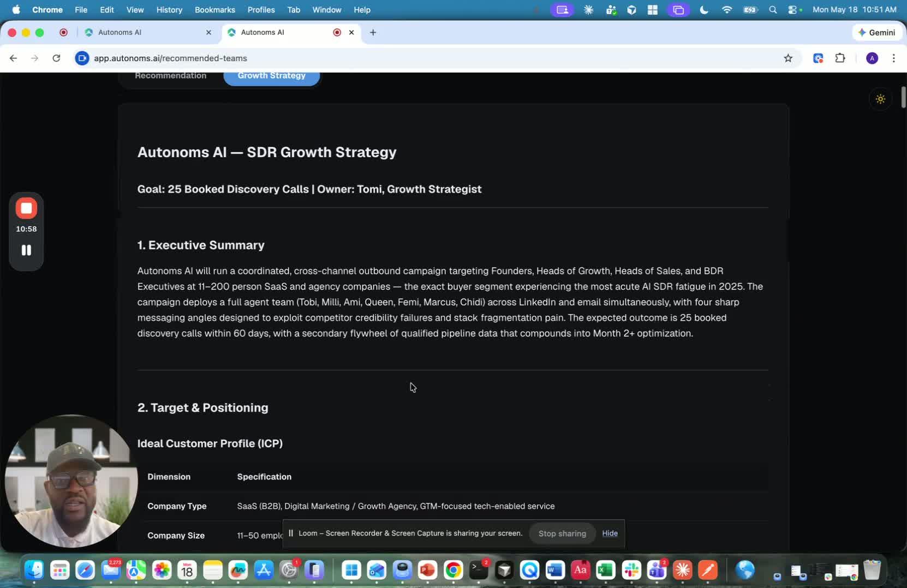Open System Settings from the dock
The width and height of the screenshot is (907, 588).
point(289,571)
